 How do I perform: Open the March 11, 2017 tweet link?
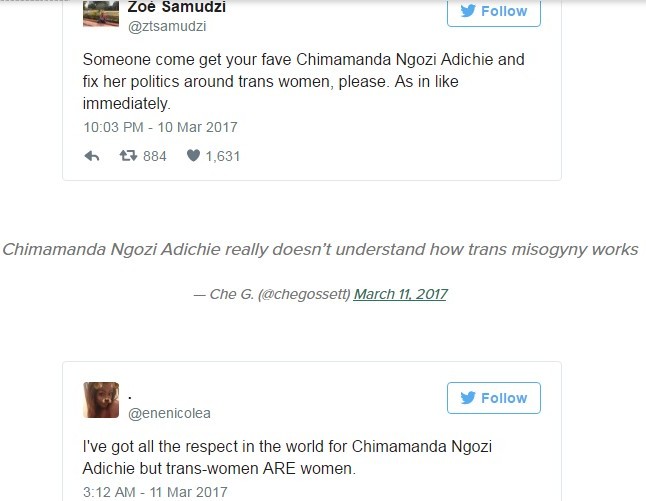click(x=400, y=294)
